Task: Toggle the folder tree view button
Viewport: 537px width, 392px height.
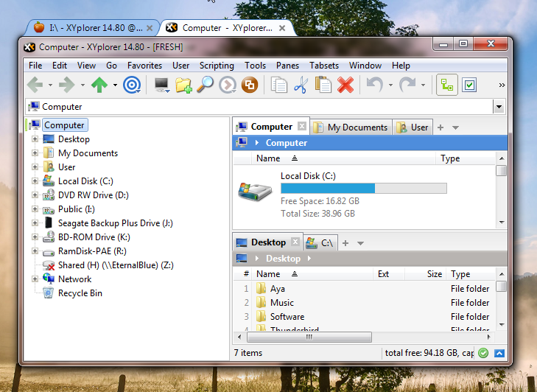Action: [x=446, y=85]
